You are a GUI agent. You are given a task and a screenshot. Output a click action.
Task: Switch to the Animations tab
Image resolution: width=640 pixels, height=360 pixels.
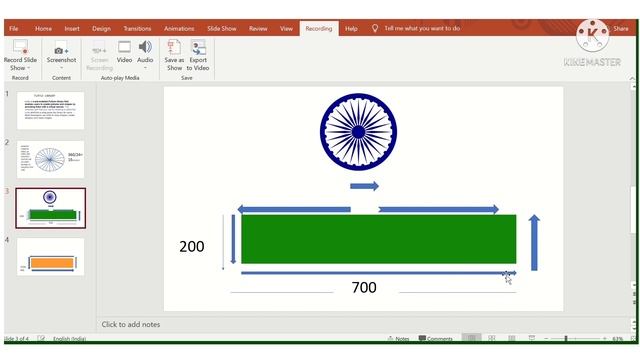179,29
